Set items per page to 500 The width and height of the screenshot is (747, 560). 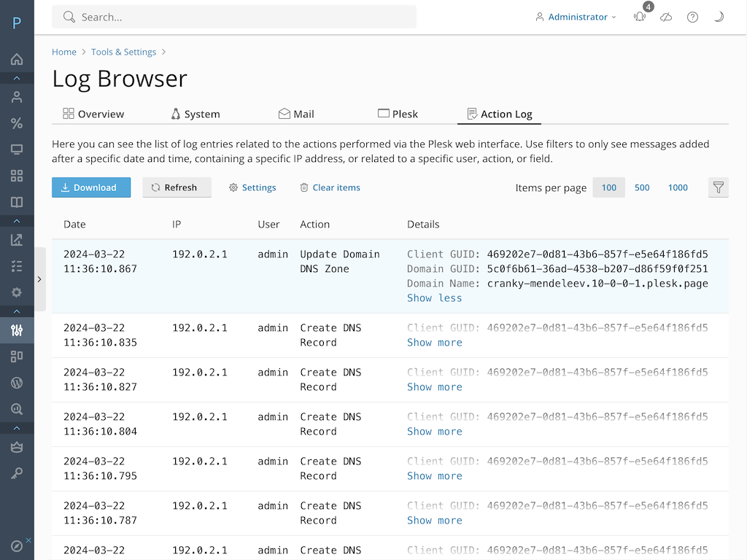pyautogui.click(x=642, y=187)
